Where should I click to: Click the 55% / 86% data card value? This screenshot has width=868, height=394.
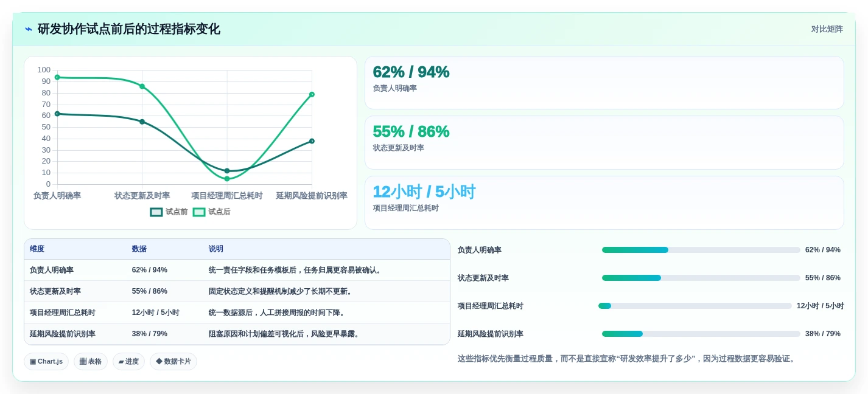tap(411, 131)
